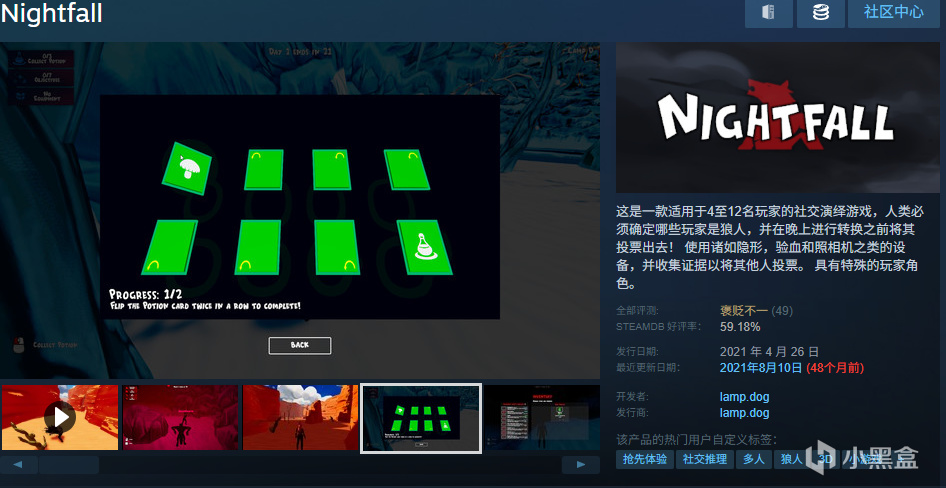Select the 社交推理 tag
Image resolution: width=946 pixels, height=488 pixels.
pos(704,459)
